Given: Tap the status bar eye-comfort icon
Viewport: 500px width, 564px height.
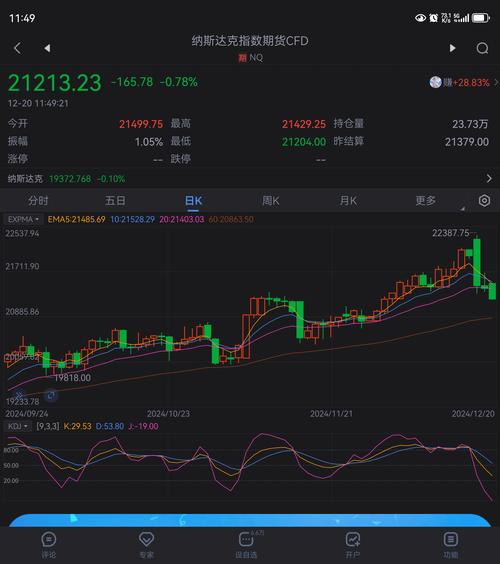Looking at the screenshot, I should coord(420,18).
